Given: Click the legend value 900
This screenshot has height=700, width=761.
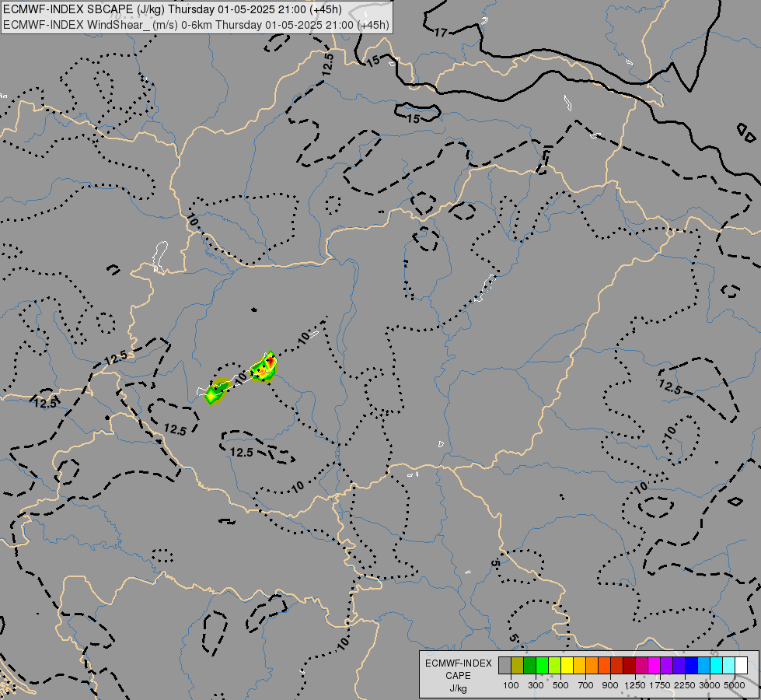Looking at the screenshot, I should pos(610,685).
